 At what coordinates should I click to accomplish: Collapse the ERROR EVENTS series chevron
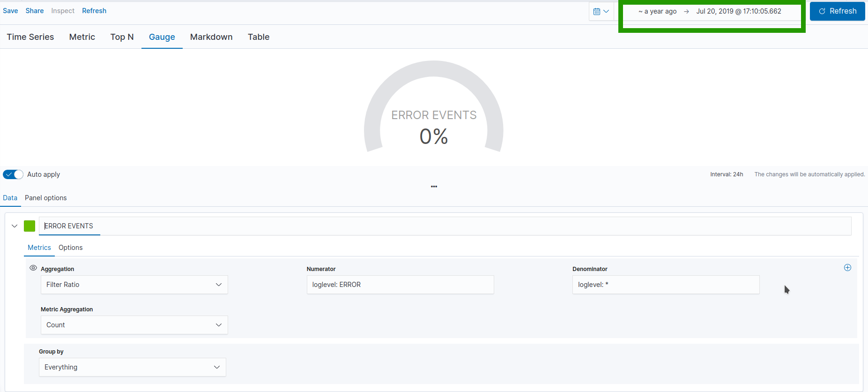tap(15, 226)
